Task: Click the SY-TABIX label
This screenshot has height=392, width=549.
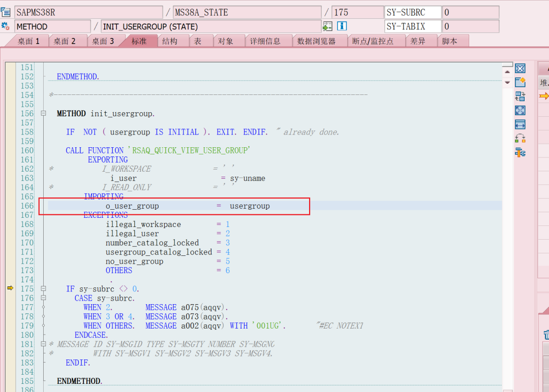Action: tap(413, 26)
